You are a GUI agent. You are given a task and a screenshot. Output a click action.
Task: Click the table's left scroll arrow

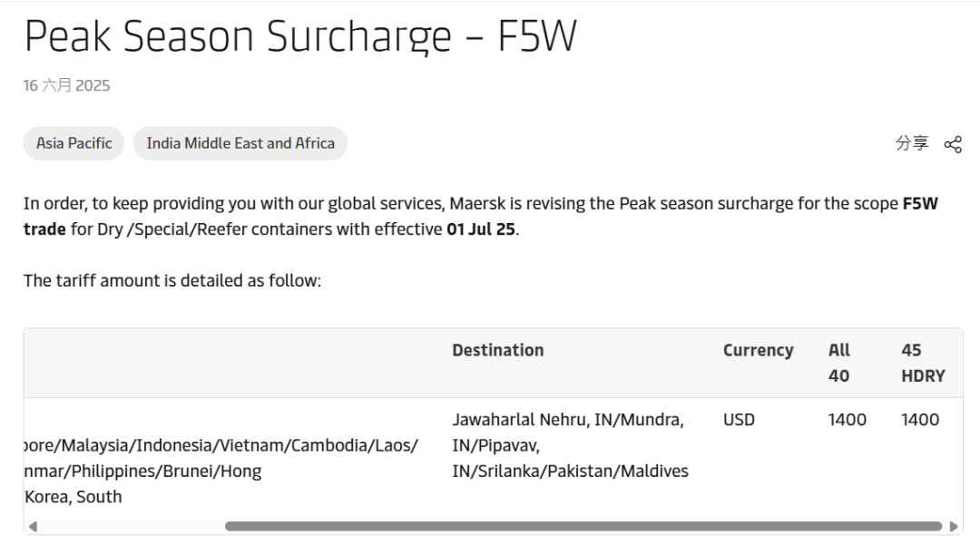point(33,526)
